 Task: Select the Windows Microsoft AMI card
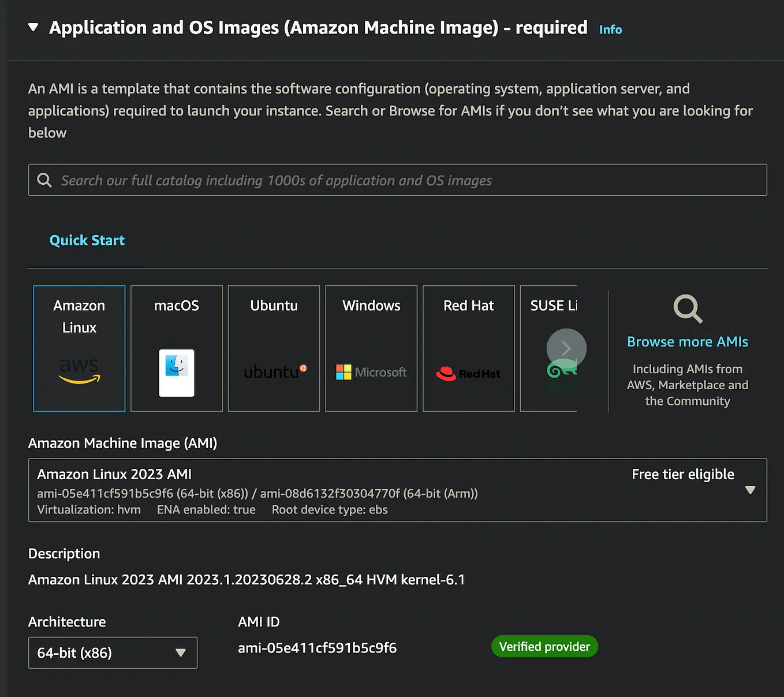pos(371,348)
